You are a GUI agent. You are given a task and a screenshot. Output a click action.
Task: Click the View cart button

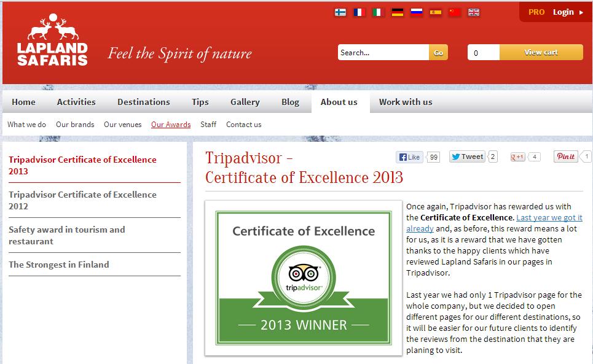point(541,53)
